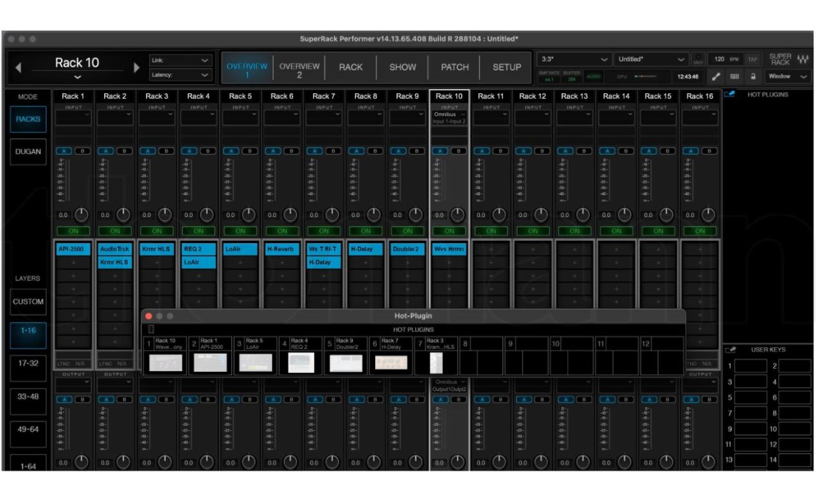
Task: Adjust Rack 5 input gain knob
Action: (x=249, y=215)
